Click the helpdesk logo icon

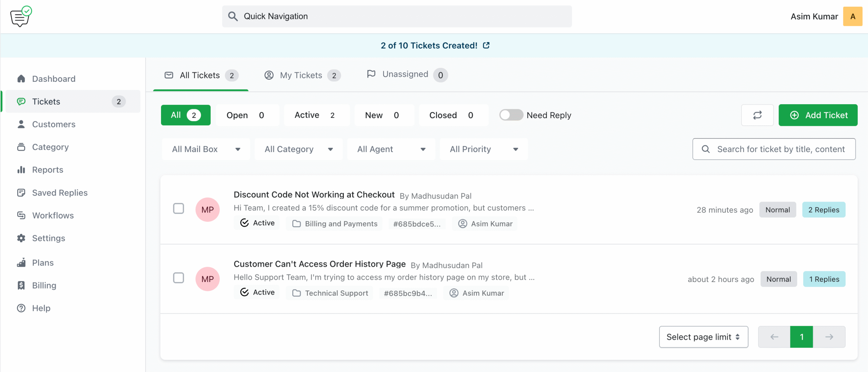21,16
